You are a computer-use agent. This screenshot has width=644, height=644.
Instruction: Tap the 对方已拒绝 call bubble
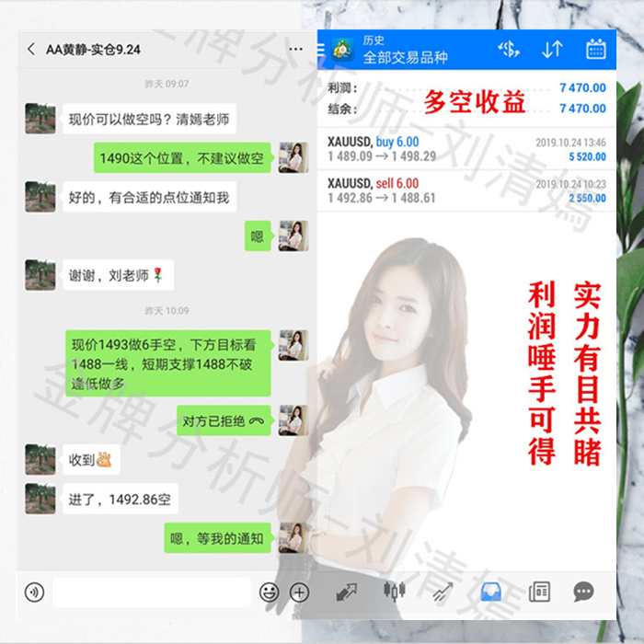tap(224, 421)
